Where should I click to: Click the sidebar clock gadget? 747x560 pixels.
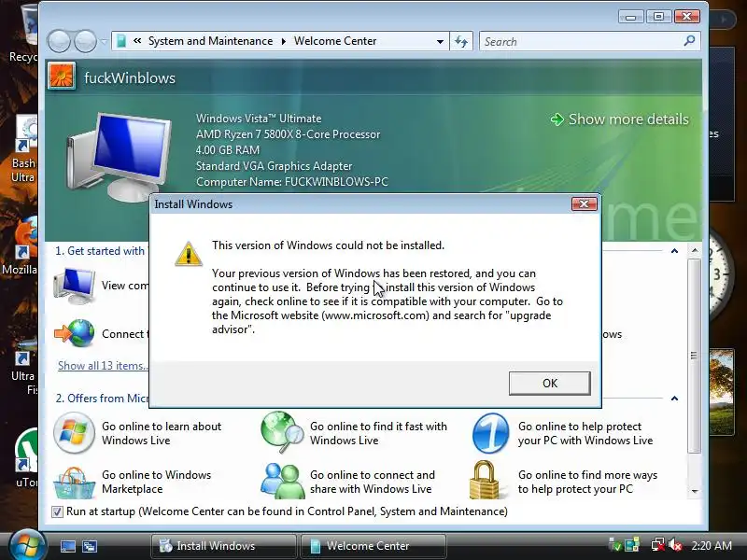point(719,273)
